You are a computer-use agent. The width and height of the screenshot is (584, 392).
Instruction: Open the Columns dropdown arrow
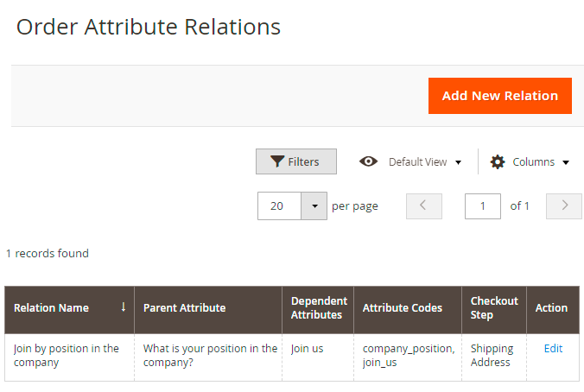(x=566, y=162)
